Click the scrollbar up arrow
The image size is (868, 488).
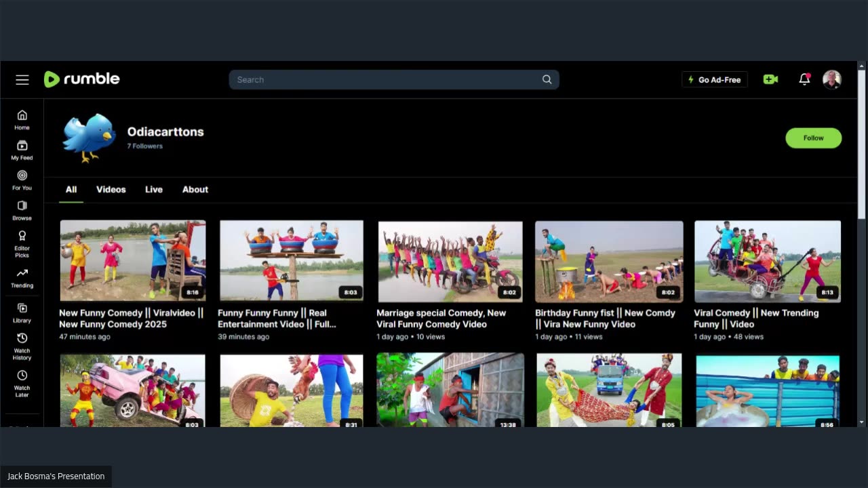(862, 66)
